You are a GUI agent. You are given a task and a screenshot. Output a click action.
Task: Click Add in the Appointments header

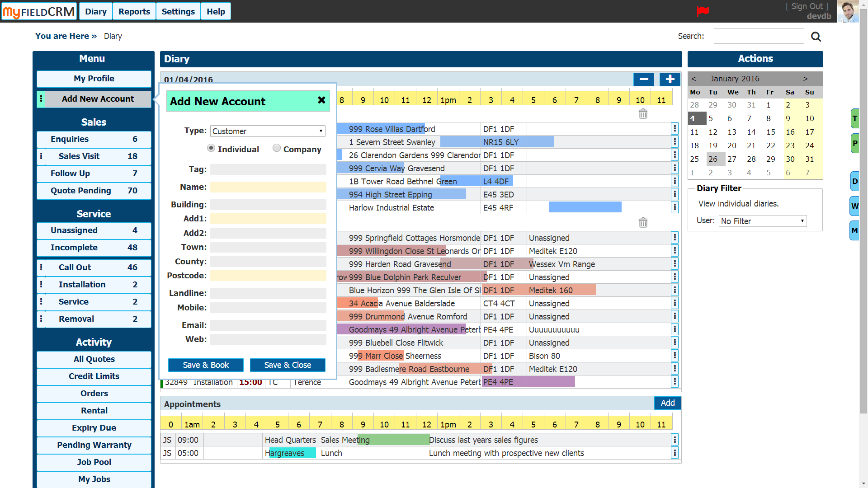(x=667, y=403)
